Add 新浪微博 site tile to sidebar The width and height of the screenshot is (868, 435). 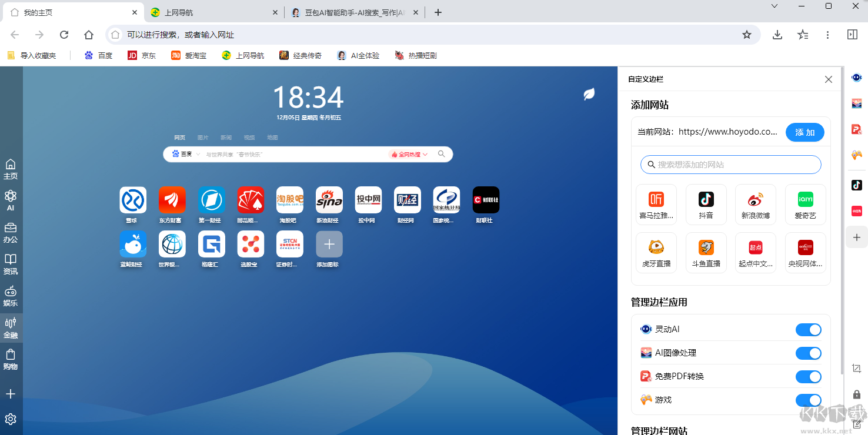pos(756,205)
